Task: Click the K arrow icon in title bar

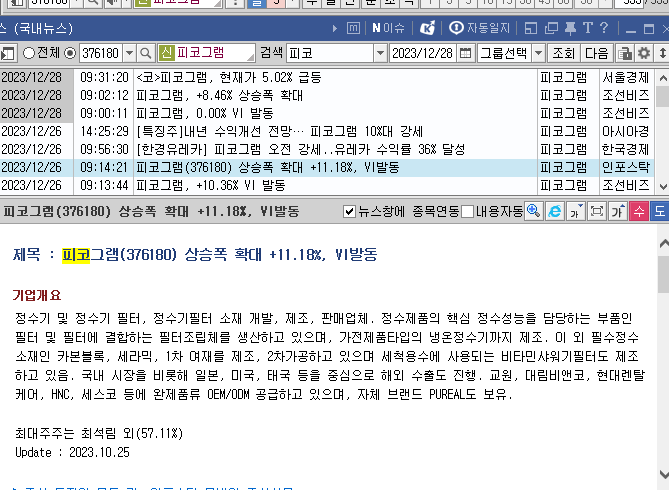Action: (427, 28)
